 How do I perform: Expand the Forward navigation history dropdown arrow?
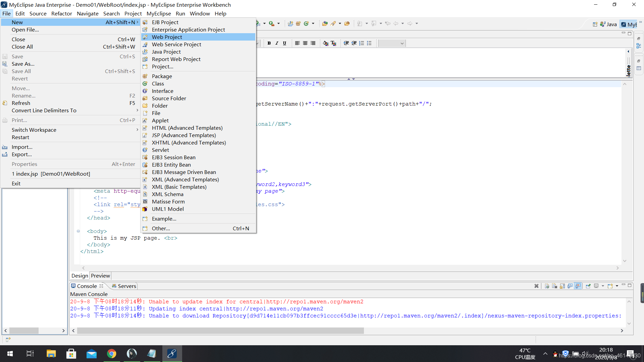[x=417, y=23]
